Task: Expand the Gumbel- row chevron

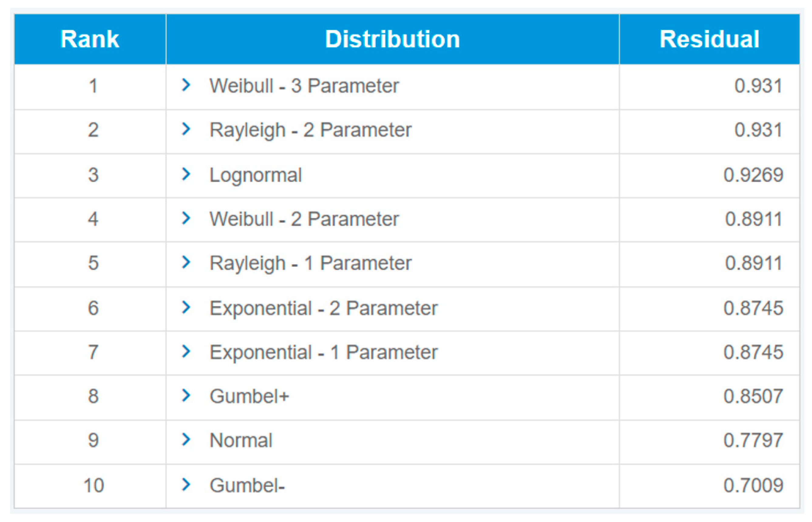Action: point(186,484)
